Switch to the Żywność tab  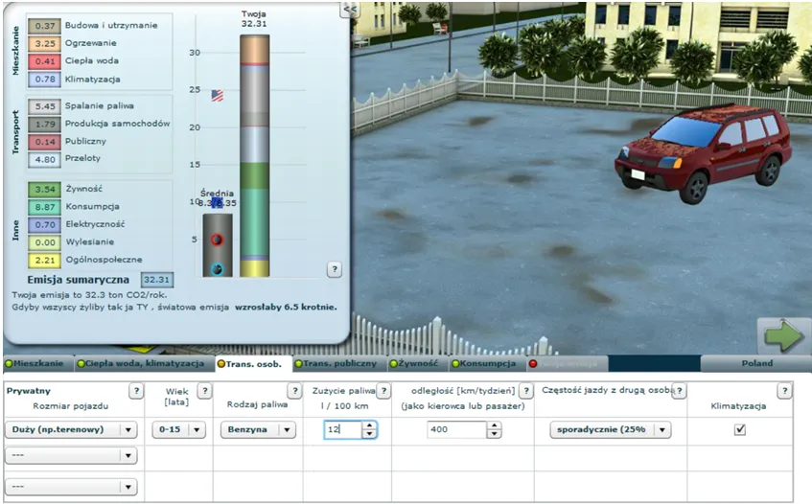[418, 363]
